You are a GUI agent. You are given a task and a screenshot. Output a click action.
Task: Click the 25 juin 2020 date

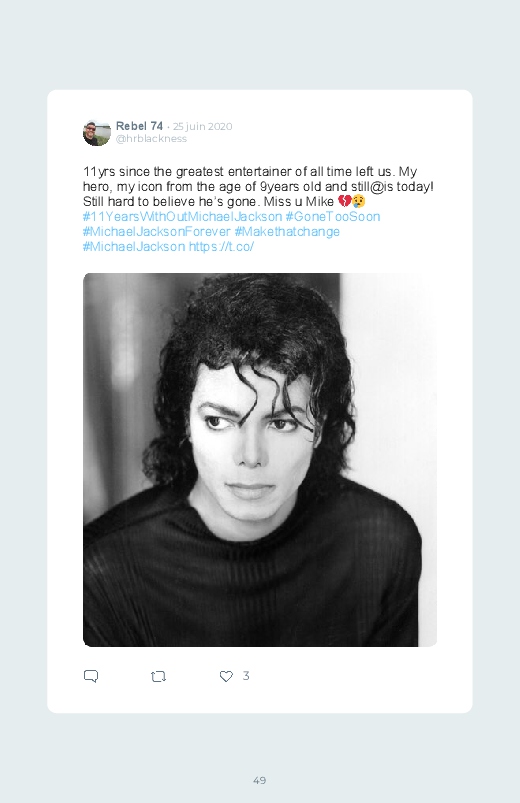point(202,126)
